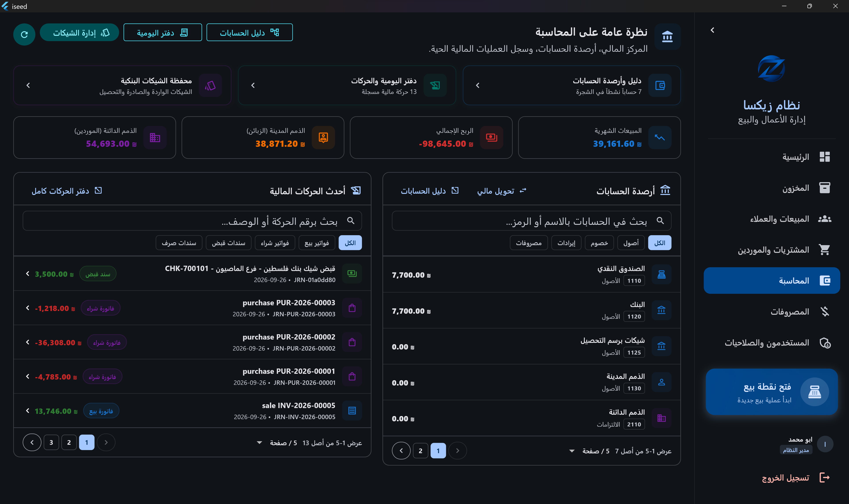The image size is (849, 504).
Task: Click the purple cheque icon of محفظة الشيكات البنكية
Action: [x=210, y=85]
